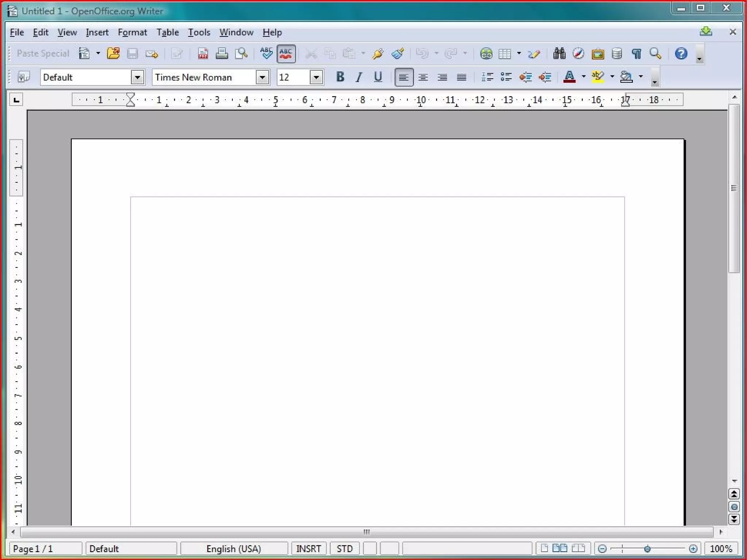Toggle Nonprinting Characters paragraph mark
This screenshot has width=747, height=560.
coord(636,54)
